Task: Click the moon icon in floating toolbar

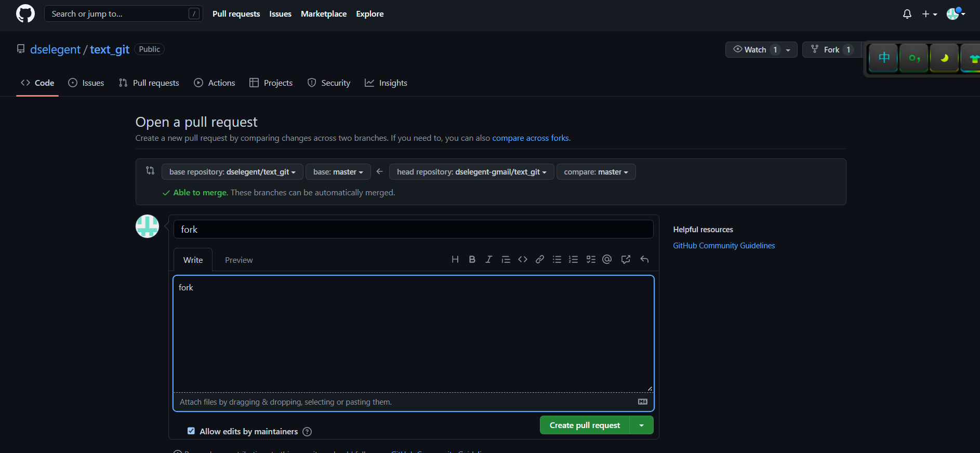Action: click(944, 58)
